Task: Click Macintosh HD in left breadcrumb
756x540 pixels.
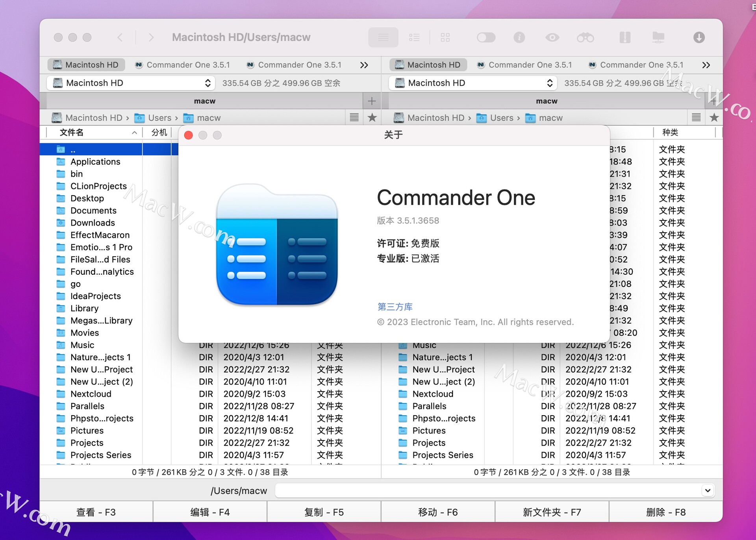Action: pos(87,118)
